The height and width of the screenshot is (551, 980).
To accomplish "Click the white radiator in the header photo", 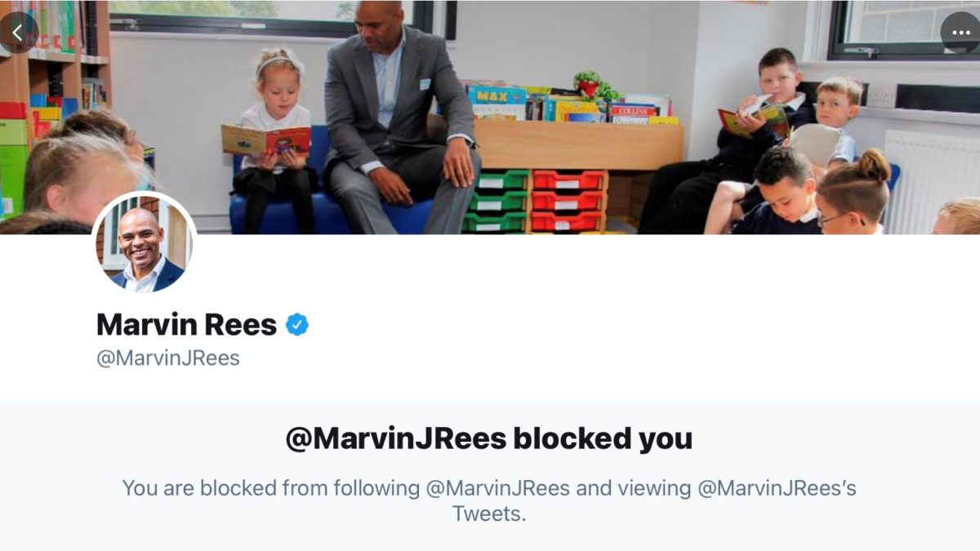I will pos(931,181).
